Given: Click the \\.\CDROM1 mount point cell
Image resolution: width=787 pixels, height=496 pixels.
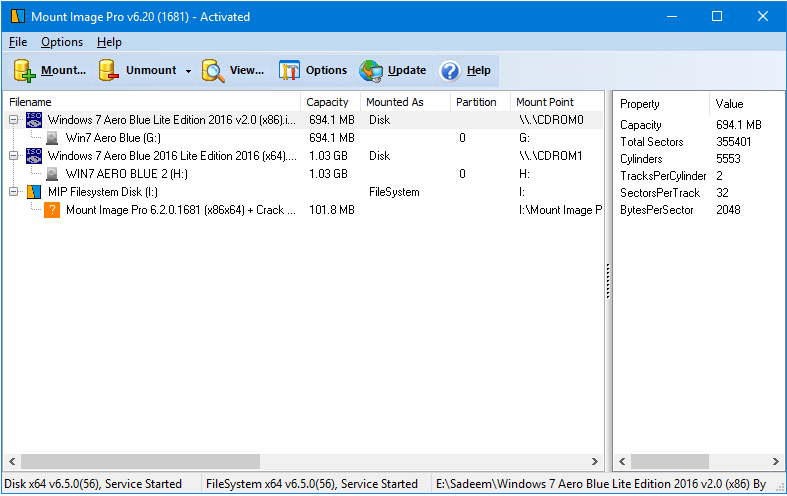Looking at the screenshot, I should [x=551, y=156].
